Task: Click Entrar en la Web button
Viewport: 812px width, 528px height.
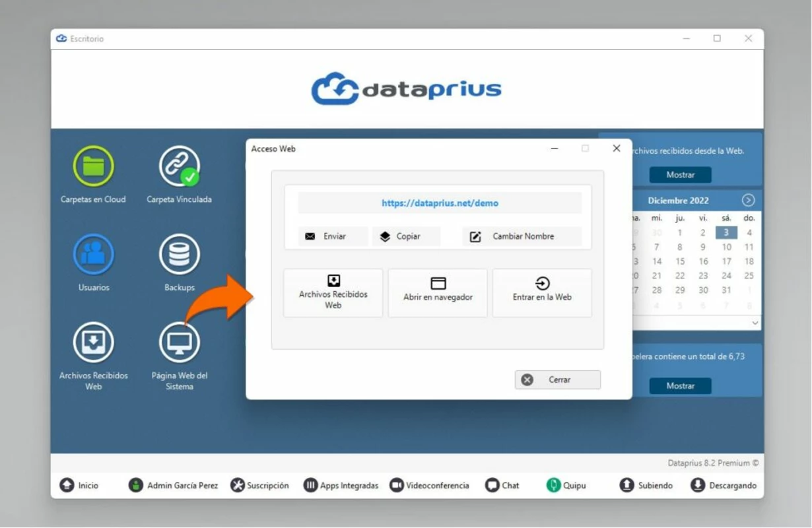Action: click(x=542, y=293)
